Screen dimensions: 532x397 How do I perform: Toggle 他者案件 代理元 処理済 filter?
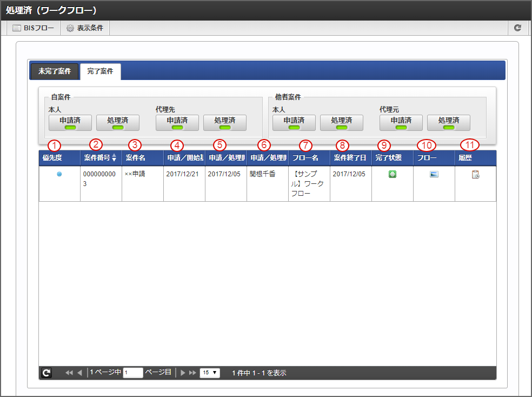(x=449, y=122)
